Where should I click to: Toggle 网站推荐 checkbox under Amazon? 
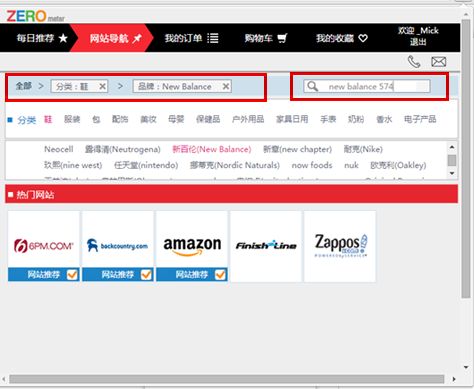(x=220, y=274)
